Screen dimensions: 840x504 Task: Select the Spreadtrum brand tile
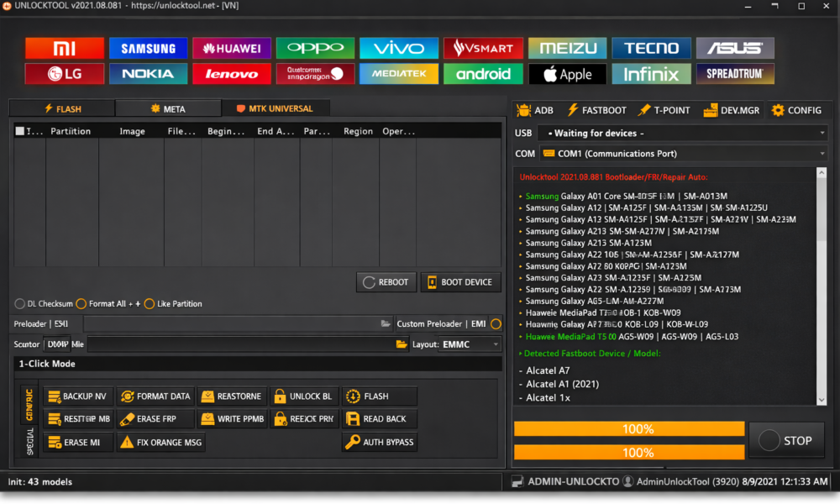[735, 74]
